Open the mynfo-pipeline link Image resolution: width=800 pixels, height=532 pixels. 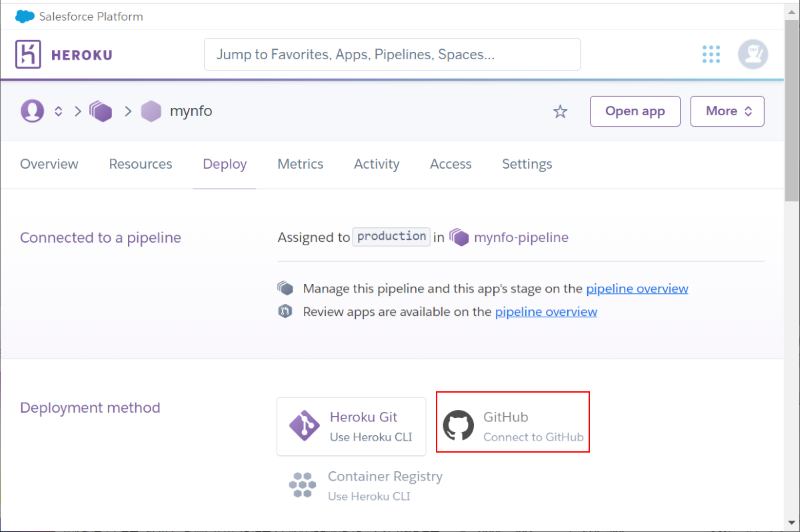click(x=521, y=237)
